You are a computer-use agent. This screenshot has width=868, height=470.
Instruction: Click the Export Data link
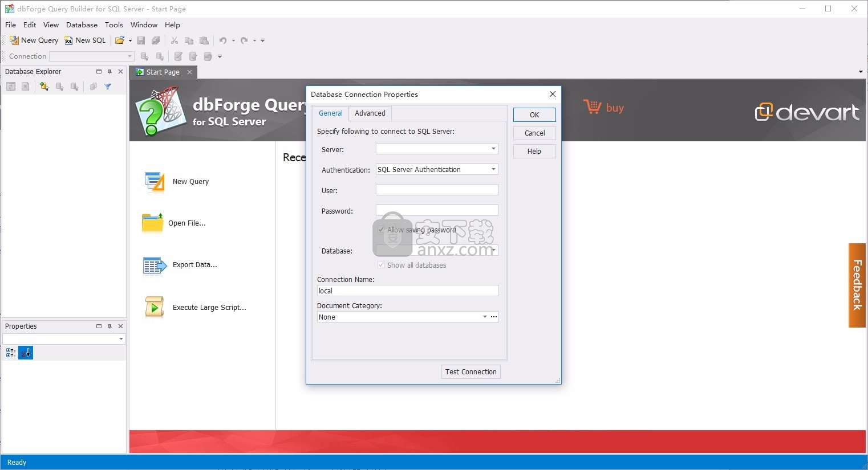(x=194, y=265)
